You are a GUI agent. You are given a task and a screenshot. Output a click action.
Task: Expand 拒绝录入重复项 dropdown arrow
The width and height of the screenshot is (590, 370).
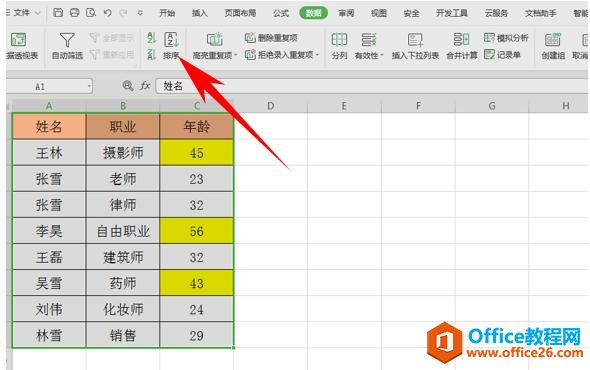pyautogui.click(x=317, y=55)
